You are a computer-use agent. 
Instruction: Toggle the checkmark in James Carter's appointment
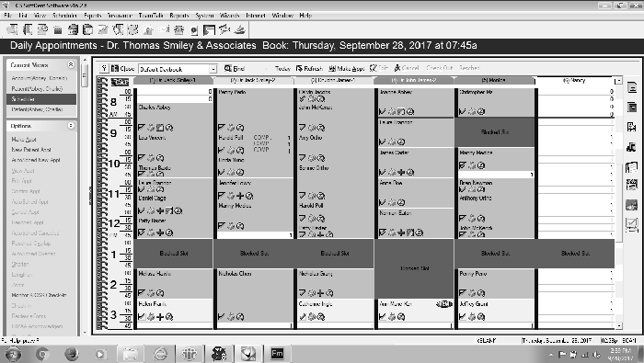coord(383,172)
